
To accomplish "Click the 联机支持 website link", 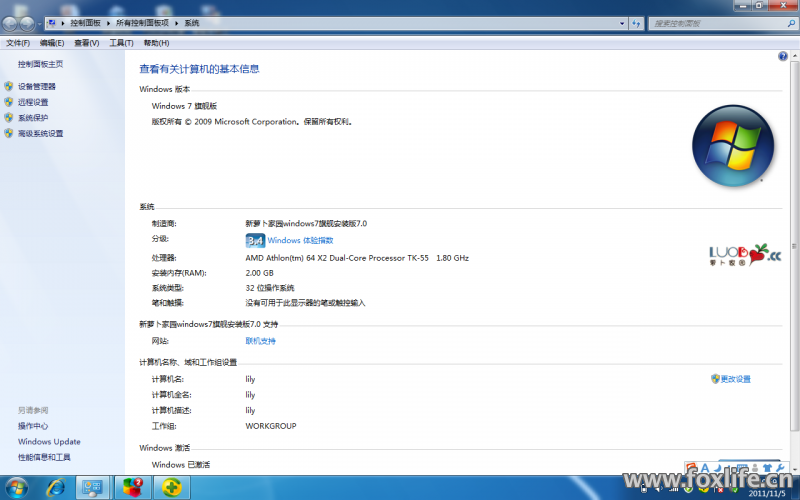I will [260, 341].
